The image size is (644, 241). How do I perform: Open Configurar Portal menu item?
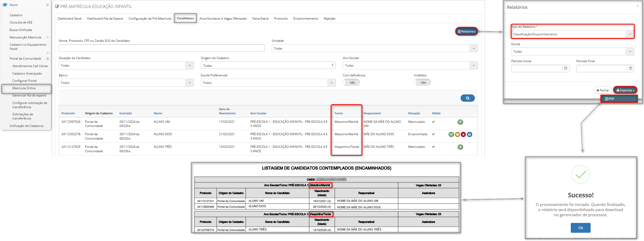(24, 81)
